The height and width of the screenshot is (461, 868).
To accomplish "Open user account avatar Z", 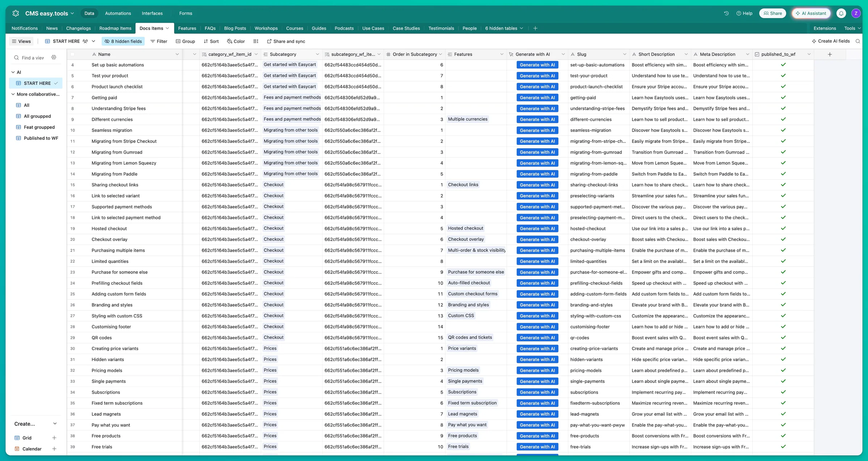I will (856, 13).
